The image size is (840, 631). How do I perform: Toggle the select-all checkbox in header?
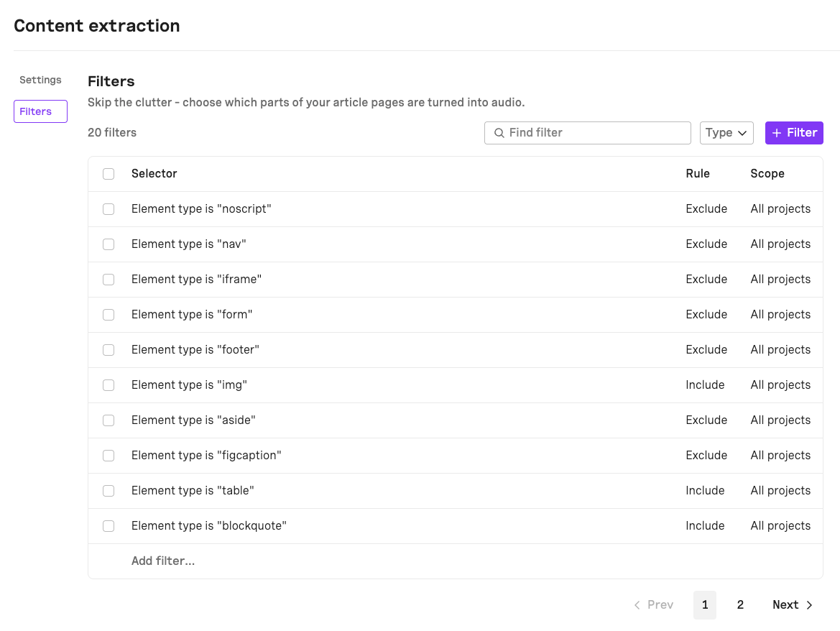point(109,174)
